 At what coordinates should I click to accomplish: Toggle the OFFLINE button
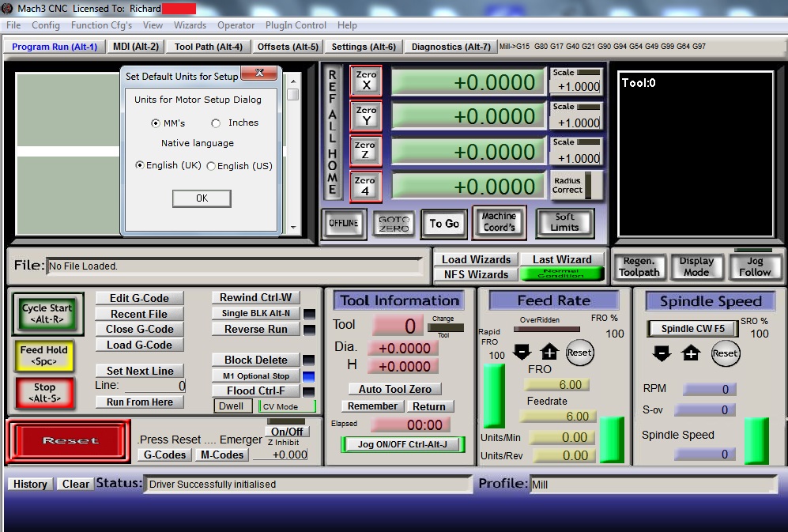pos(344,224)
